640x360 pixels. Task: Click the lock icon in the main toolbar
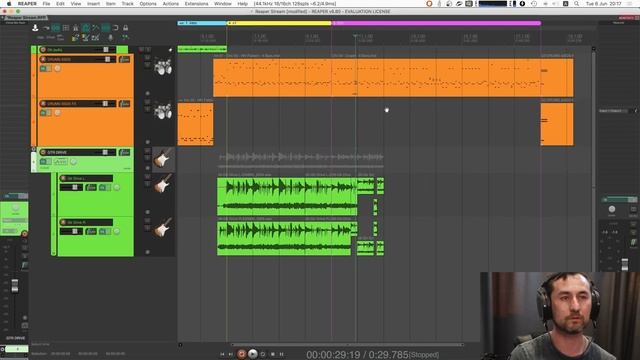click(125, 28)
